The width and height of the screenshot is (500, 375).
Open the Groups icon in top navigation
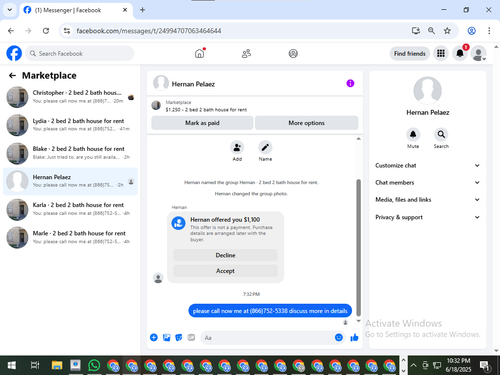click(293, 53)
